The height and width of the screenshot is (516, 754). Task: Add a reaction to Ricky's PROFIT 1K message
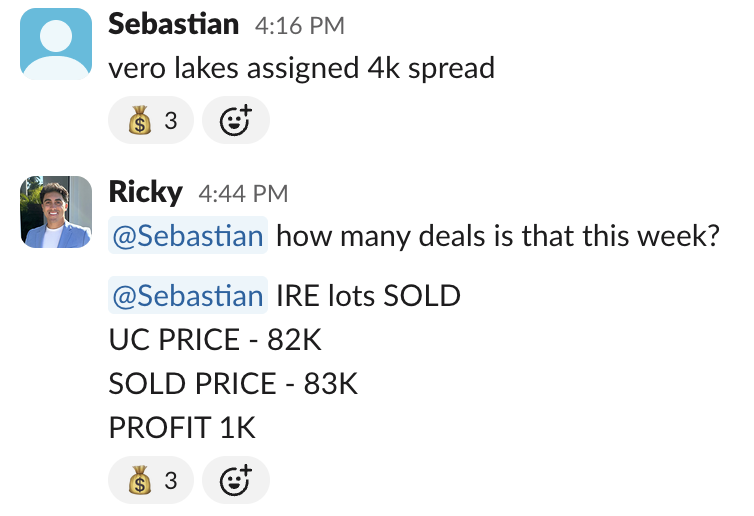click(236, 480)
